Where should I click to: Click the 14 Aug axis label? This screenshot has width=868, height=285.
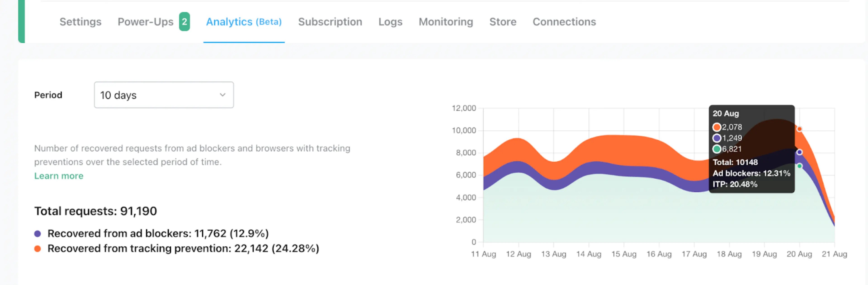pyautogui.click(x=589, y=254)
